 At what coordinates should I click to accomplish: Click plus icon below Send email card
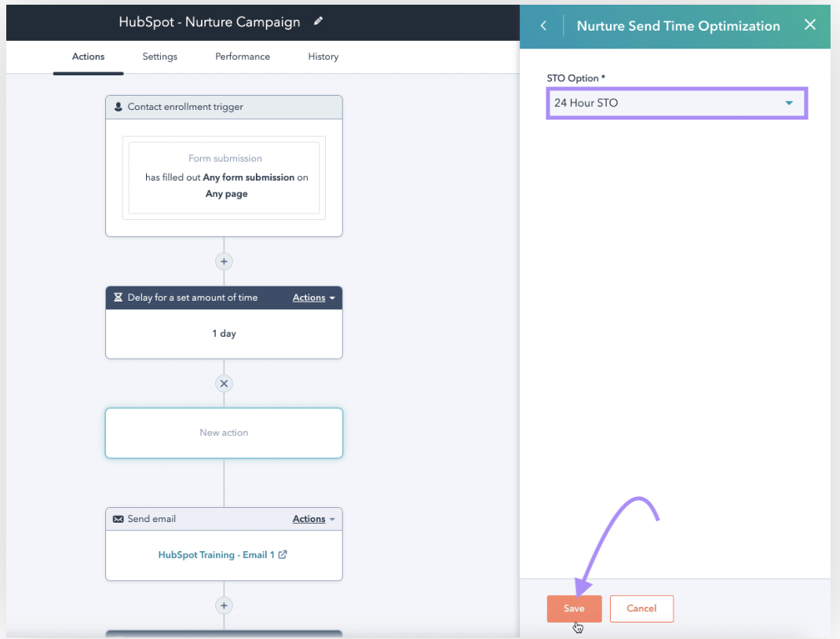224,605
